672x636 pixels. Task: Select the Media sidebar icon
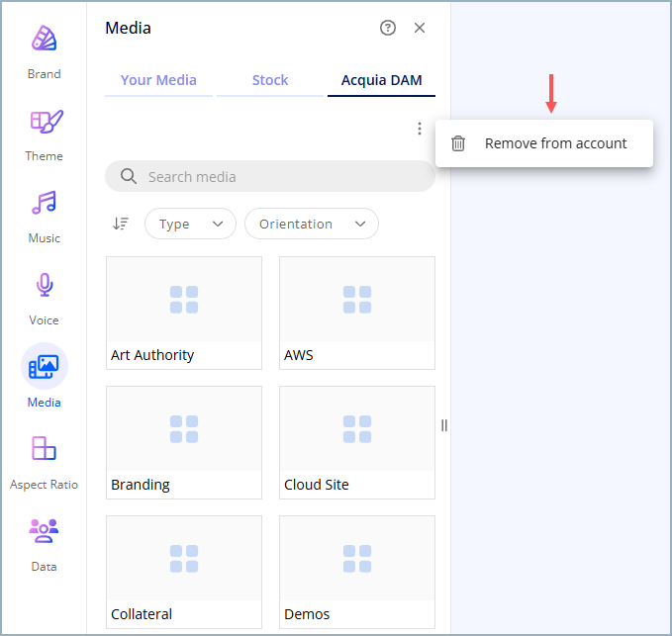(45, 366)
